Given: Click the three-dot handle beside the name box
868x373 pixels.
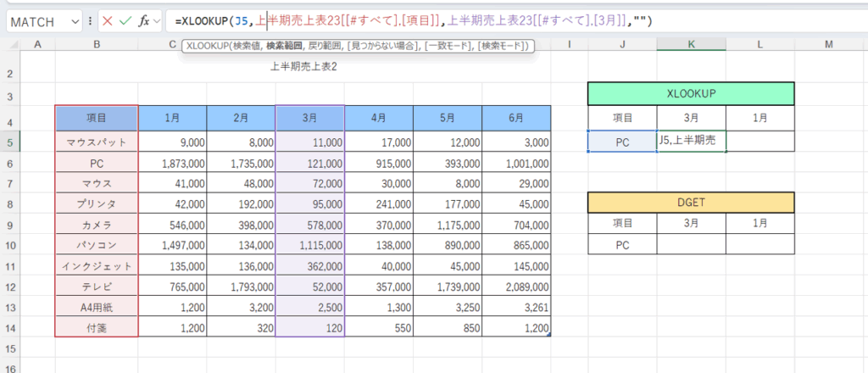Looking at the screenshot, I should point(91,20).
